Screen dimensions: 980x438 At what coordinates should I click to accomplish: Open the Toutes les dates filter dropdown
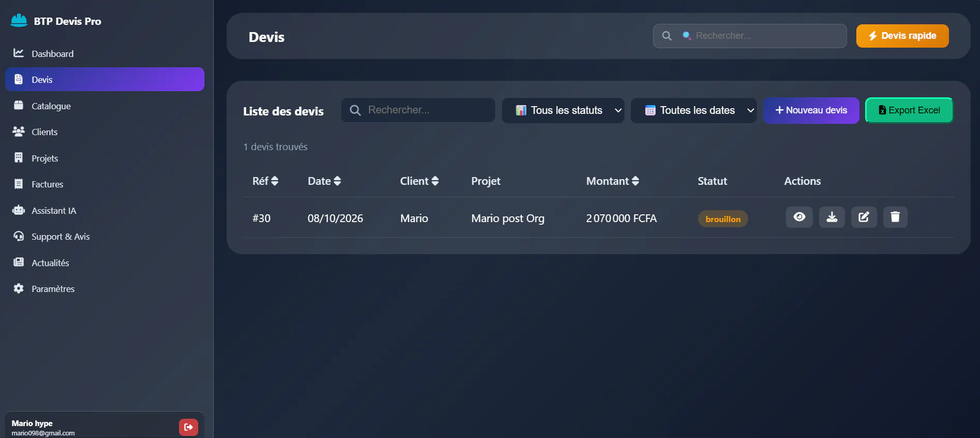pos(694,110)
